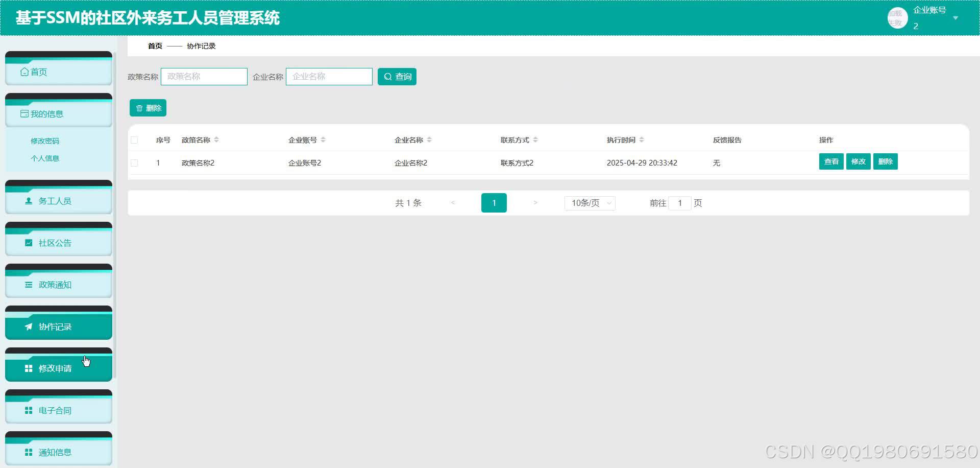The image size is (980, 468).
Task: Click 首页 breadcrumb link
Action: click(x=155, y=46)
